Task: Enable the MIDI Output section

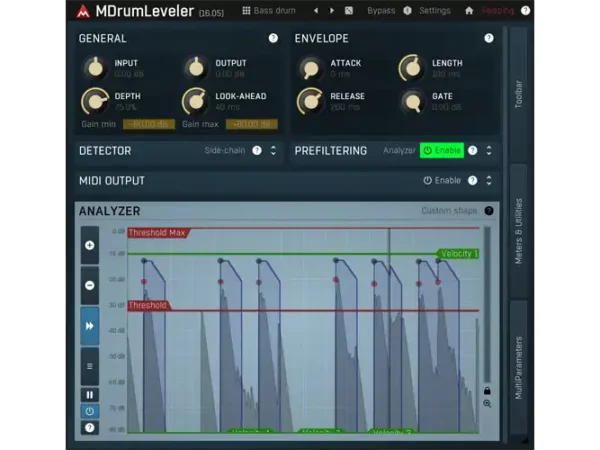Action: pyautogui.click(x=442, y=180)
